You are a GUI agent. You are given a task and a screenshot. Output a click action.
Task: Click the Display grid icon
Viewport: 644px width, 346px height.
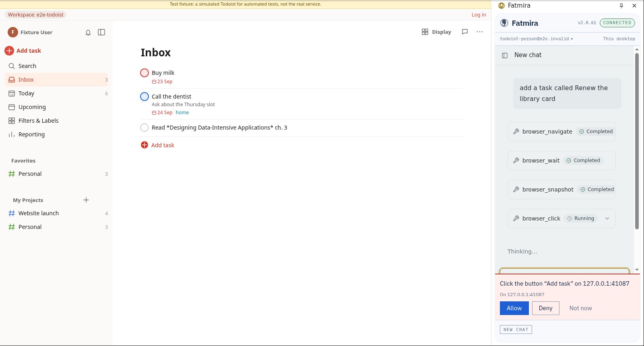click(425, 32)
